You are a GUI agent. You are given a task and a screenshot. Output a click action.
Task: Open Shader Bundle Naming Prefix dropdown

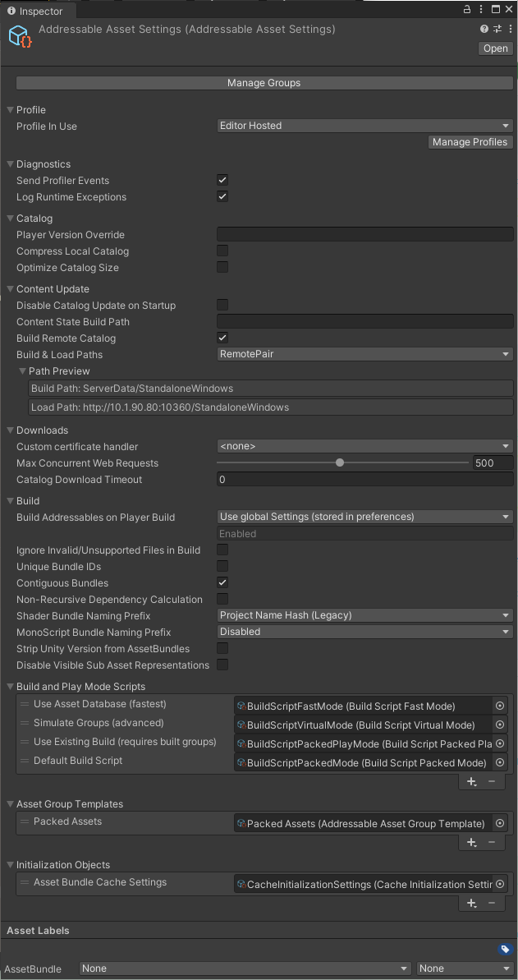coord(365,615)
